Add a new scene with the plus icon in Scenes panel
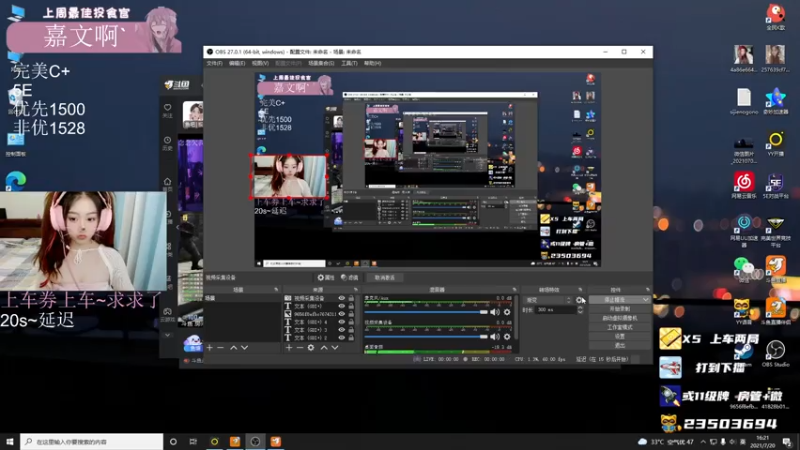This screenshot has height=450, width=800. [210, 347]
